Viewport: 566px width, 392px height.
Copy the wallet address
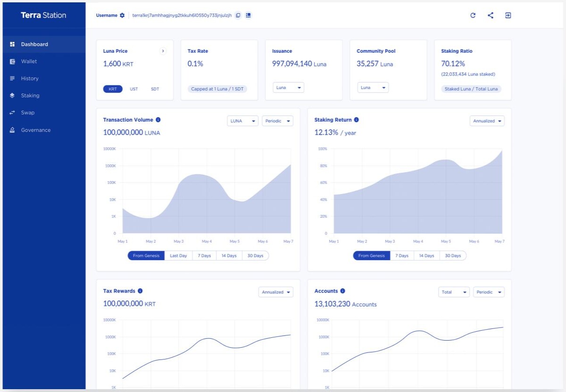tap(238, 15)
